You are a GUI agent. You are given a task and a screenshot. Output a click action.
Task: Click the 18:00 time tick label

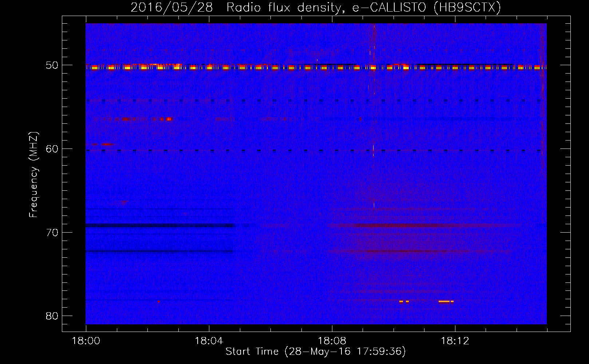86,341
